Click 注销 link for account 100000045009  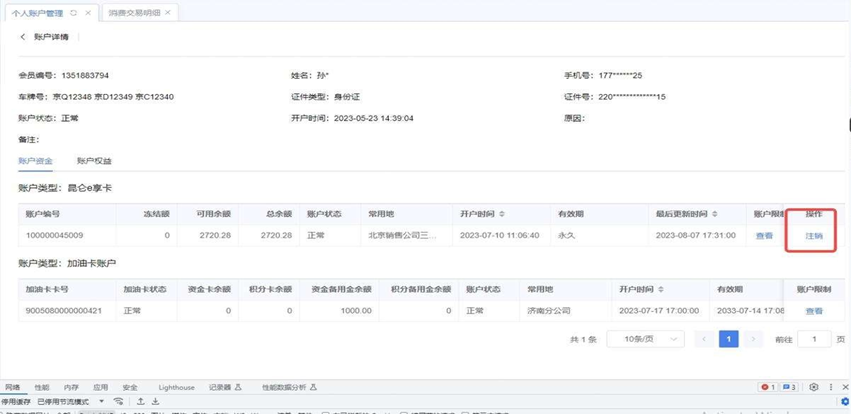point(814,236)
